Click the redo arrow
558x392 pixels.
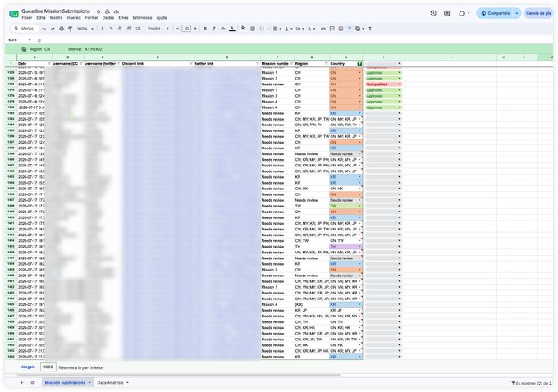[x=53, y=29]
